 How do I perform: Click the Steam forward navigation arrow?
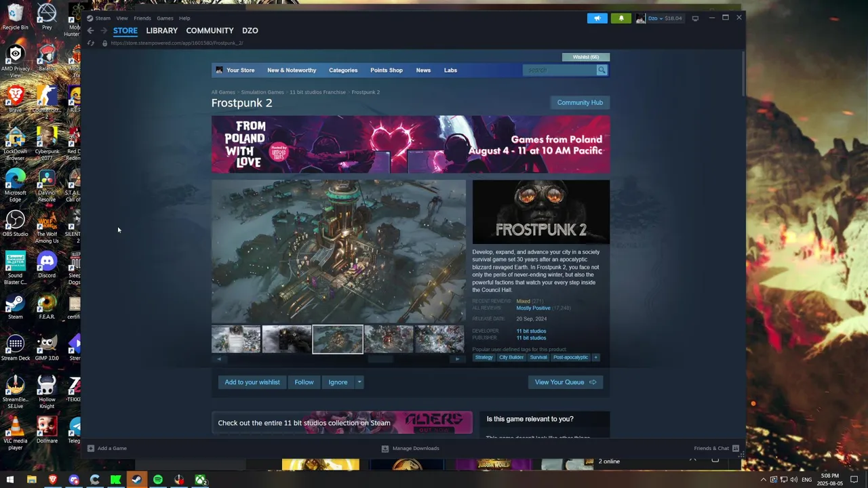[x=104, y=30]
